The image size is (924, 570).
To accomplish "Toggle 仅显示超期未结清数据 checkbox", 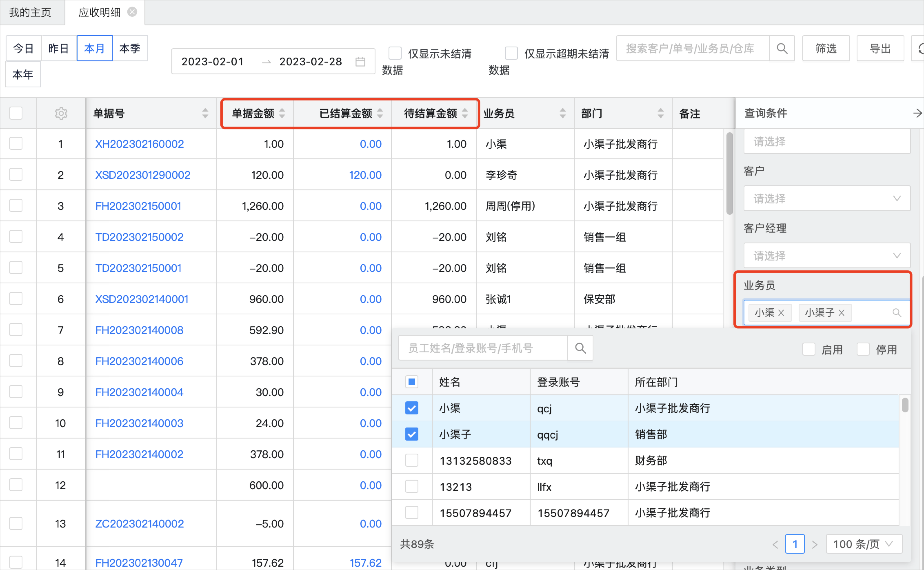I will [511, 53].
